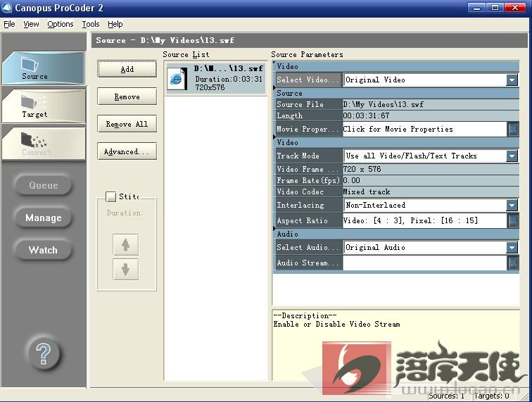Move source up with the up arrow
532x402 pixels.
[x=125, y=245]
